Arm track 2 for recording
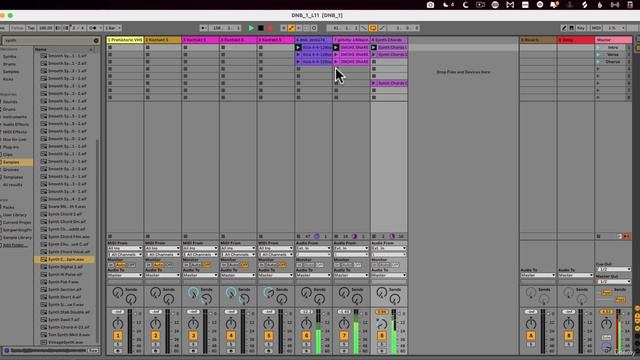Image resolution: width=640 pixels, height=360 pixels. pos(155,351)
